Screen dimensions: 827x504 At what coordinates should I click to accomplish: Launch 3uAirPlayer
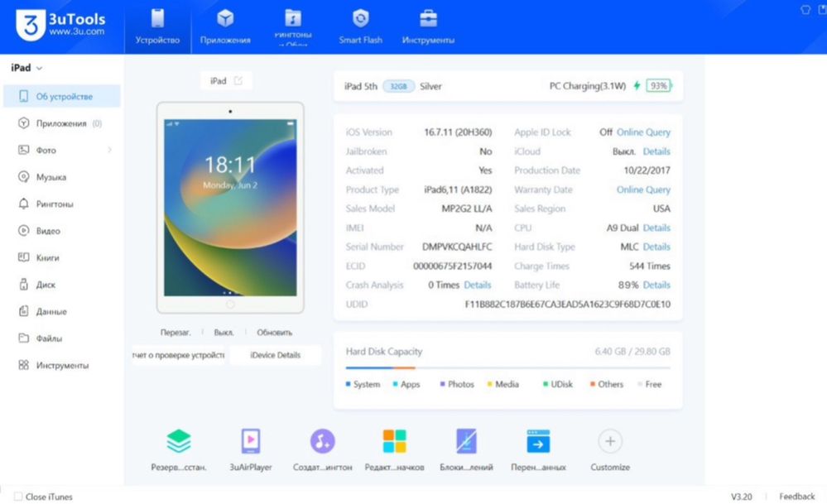(x=251, y=449)
